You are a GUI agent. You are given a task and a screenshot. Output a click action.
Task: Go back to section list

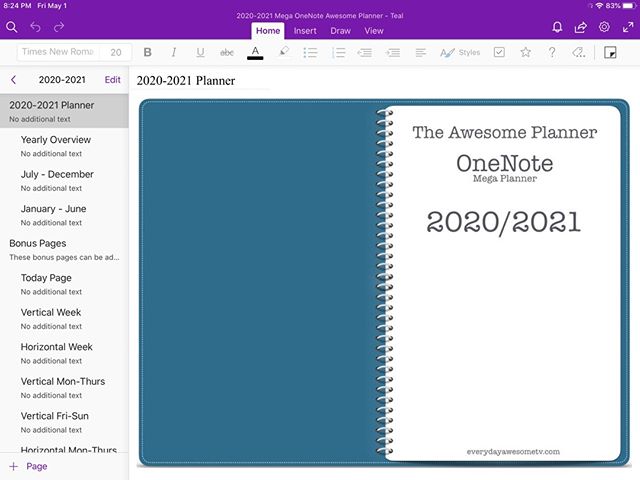[x=13, y=80]
